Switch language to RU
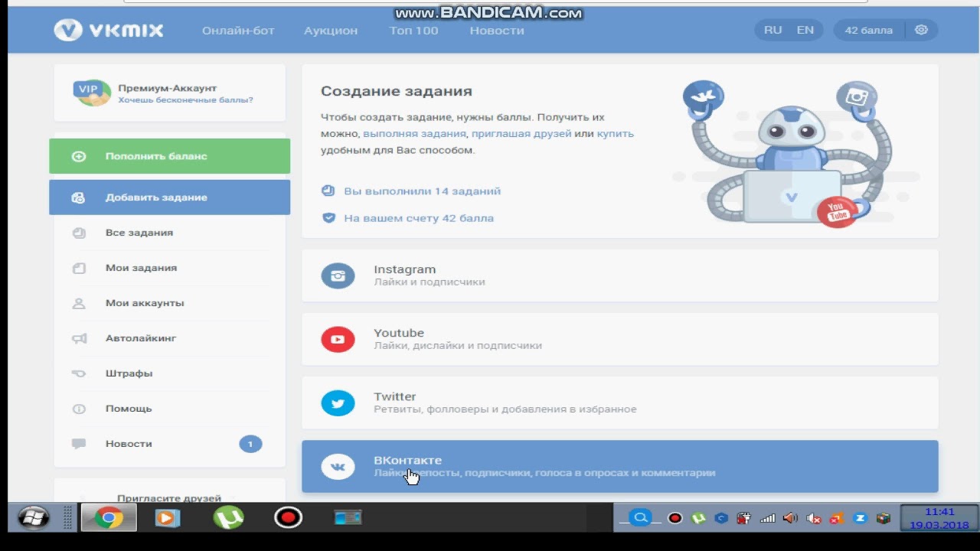Viewport: 980px width, 551px height. click(x=773, y=31)
